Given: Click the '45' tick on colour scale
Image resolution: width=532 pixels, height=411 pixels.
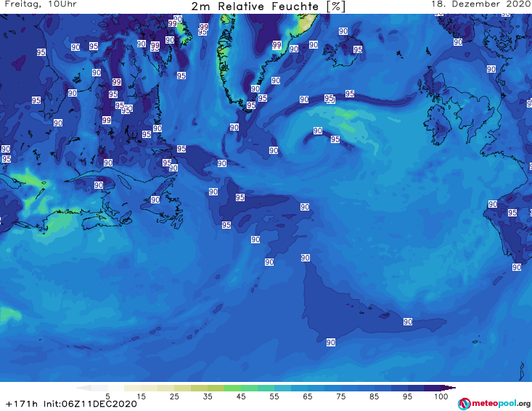Looking at the screenshot, I should click(241, 396).
